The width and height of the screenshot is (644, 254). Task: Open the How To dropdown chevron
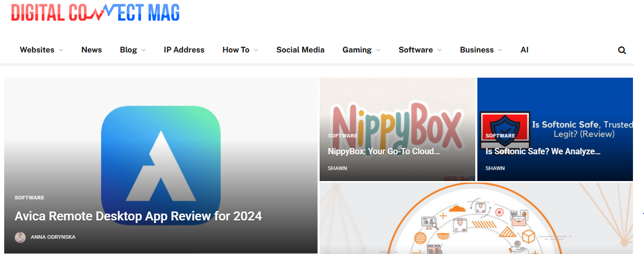point(256,50)
